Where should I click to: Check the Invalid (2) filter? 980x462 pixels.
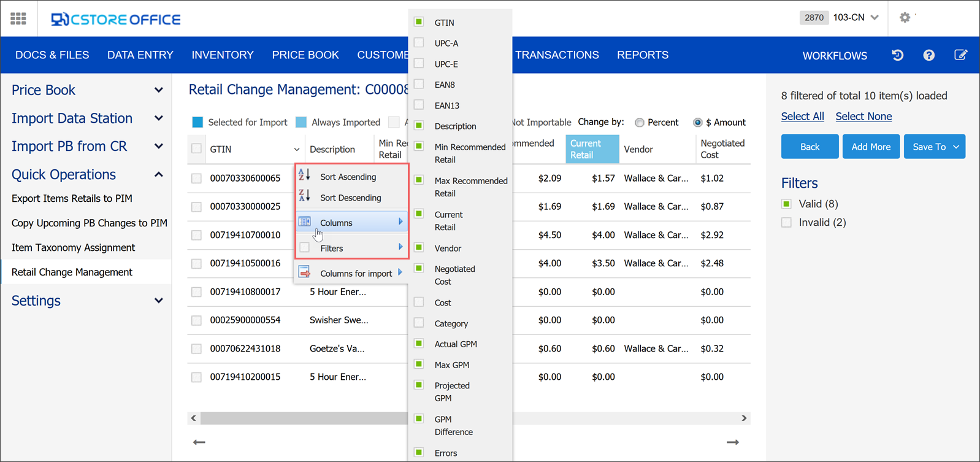786,222
